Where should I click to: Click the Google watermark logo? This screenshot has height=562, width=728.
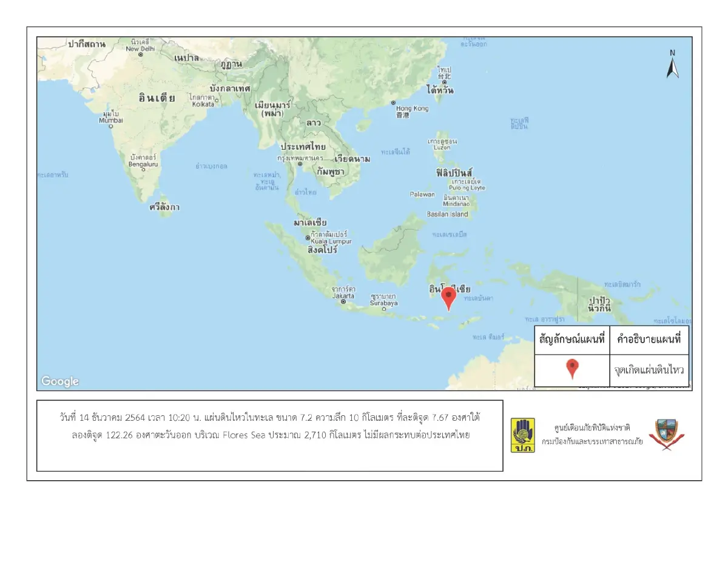click(59, 381)
